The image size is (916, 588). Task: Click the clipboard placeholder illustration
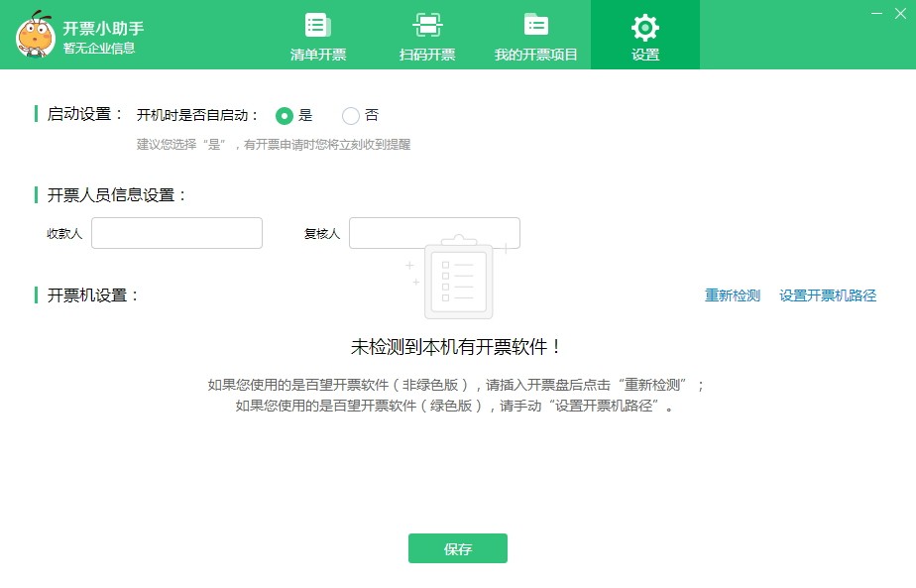[458, 277]
